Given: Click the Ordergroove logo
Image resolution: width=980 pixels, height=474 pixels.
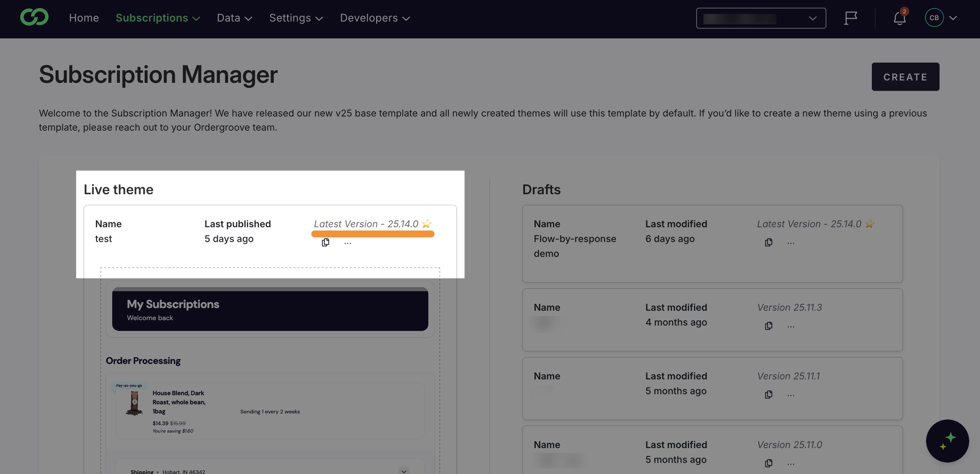Looking at the screenshot, I should click(35, 17).
